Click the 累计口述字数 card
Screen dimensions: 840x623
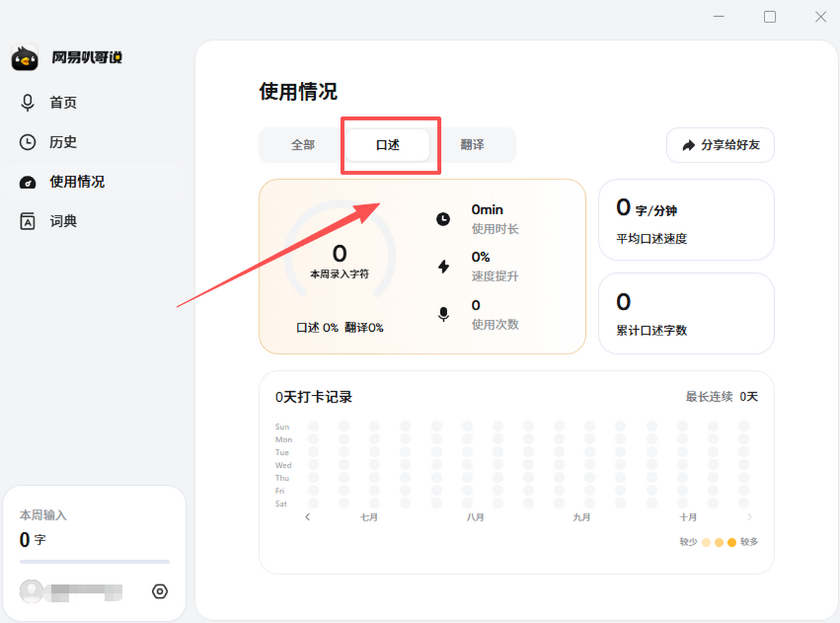pyautogui.click(x=686, y=313)
